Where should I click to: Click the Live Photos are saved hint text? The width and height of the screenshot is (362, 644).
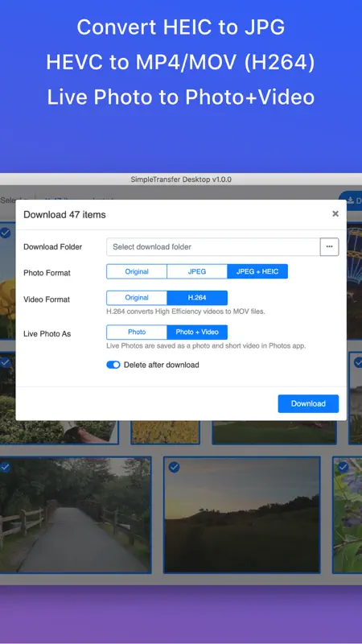click(206, 345)
